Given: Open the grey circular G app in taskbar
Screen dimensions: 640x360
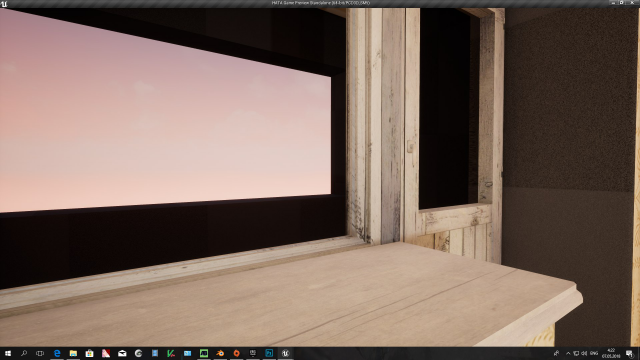Looking at the screenshot, I should coord(138,353).
